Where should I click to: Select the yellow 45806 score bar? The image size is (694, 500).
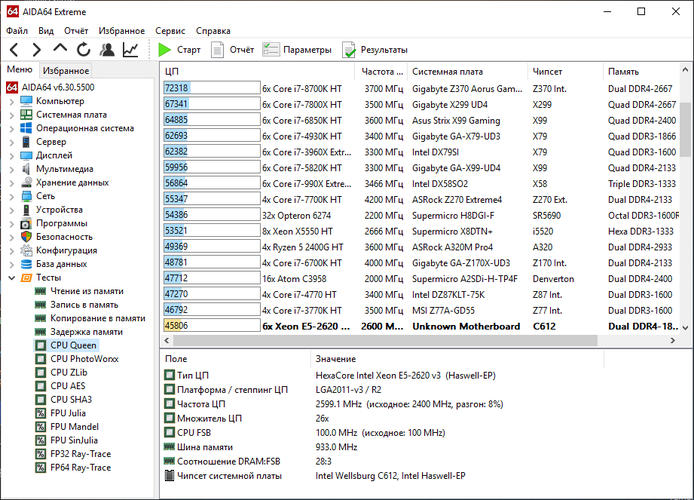tap(212, 326)
